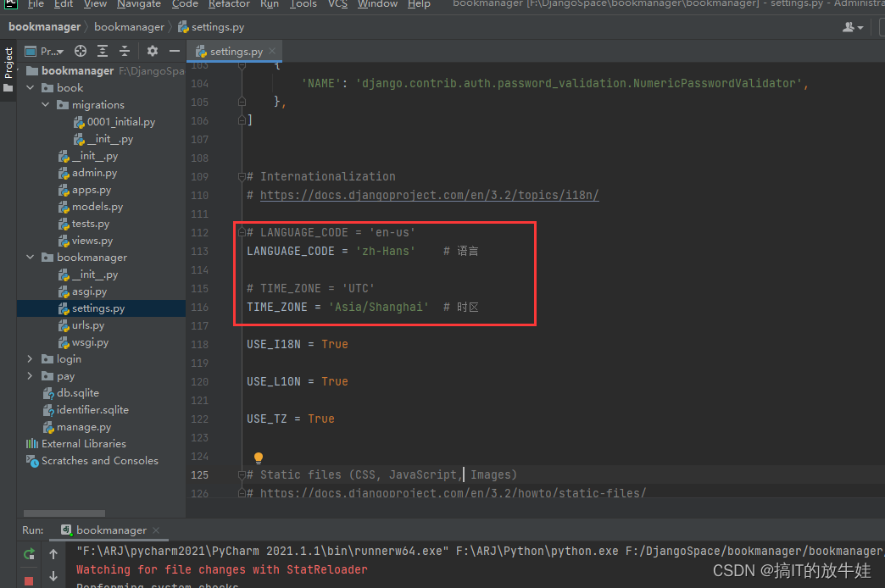Open the vertical Project tool tab
885x588 pixels.
(x=8, y=70)
